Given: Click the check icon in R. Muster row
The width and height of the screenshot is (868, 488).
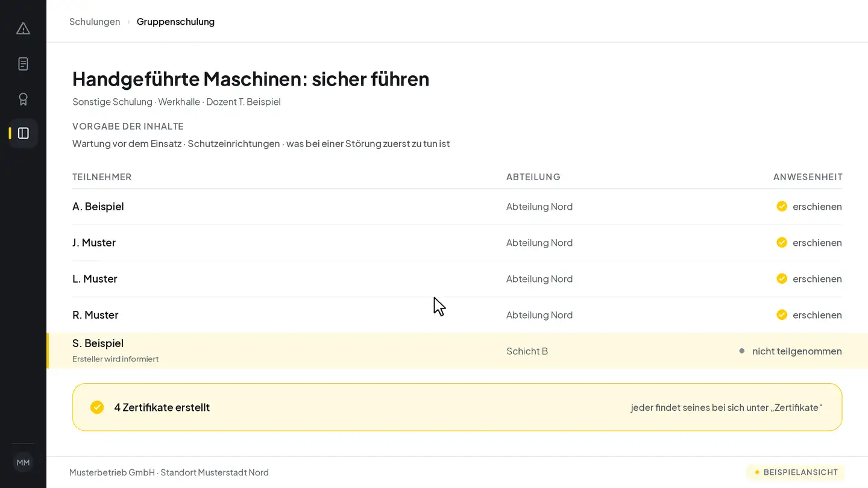Looking at the screenshot, I should (782, 315).
